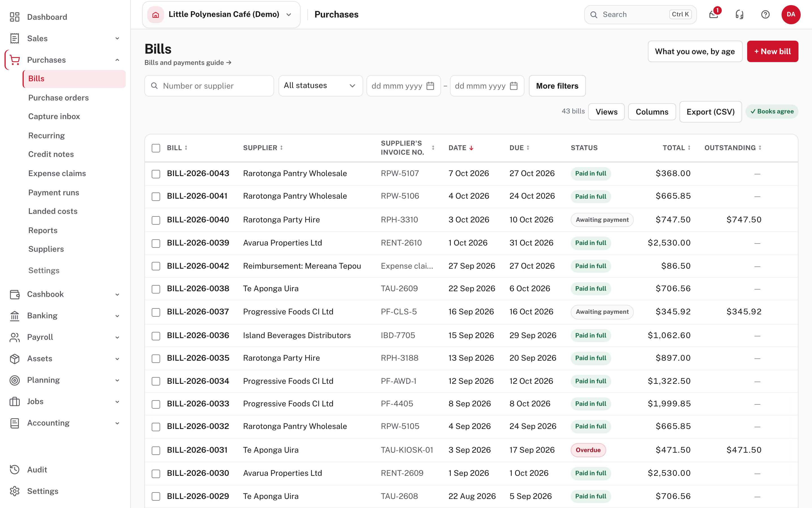Select checkbox for BILL-2026-0031
This screenshot has width=812, height=508.
(x=156, y=450)
